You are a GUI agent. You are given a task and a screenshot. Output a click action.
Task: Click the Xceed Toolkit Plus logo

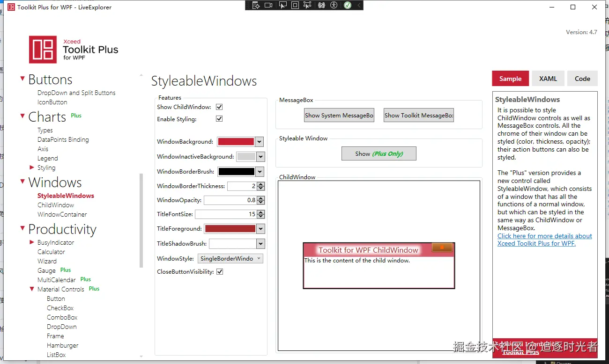pyautogui.click(x=74, y=50)
